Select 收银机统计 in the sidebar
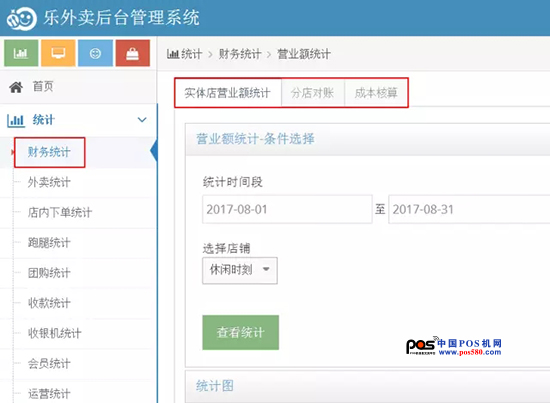Viewport: 550px width, 403px height. pyautogui.click(x=55, y=333)
